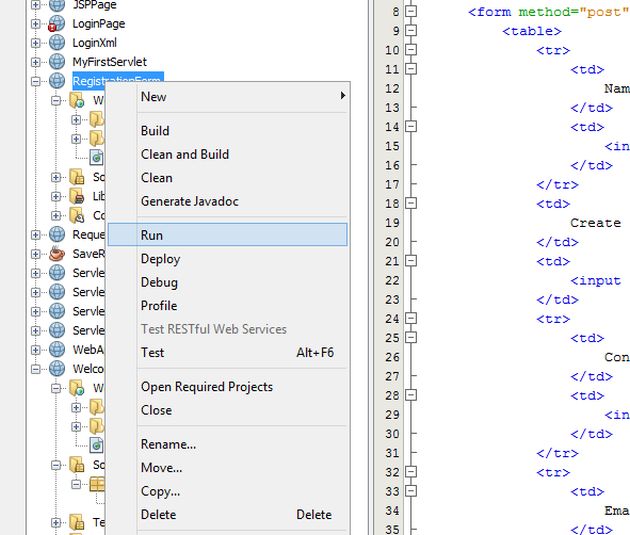Click the Create text on line 19
The image size is (630, 535).
tap(595, 223)
